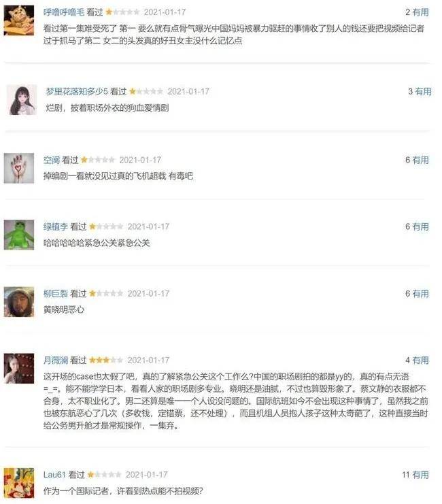This screenshot has width=442, height=504.
Task: Click the username 空阈
Action: pos(52,160)
